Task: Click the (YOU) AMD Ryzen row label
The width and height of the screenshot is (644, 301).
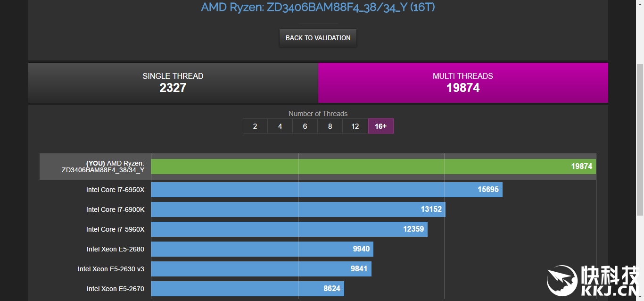Action: (x=103, y=167)
